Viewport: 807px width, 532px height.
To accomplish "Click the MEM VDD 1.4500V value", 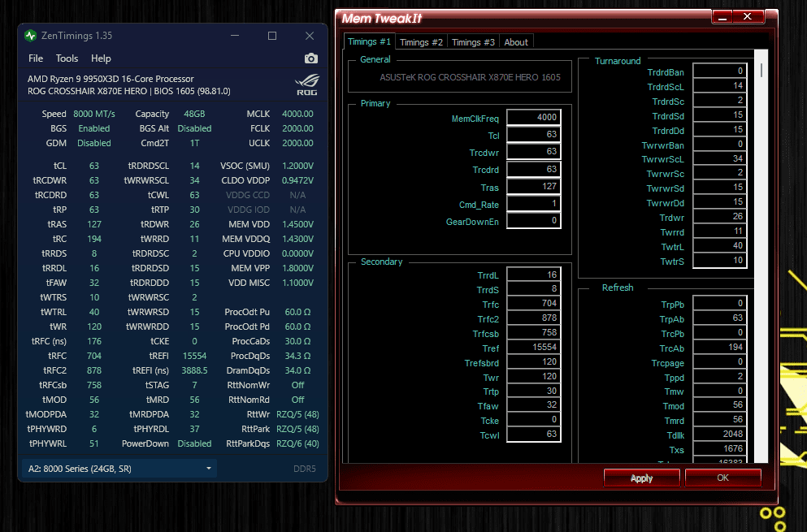I will coord(297,224).
